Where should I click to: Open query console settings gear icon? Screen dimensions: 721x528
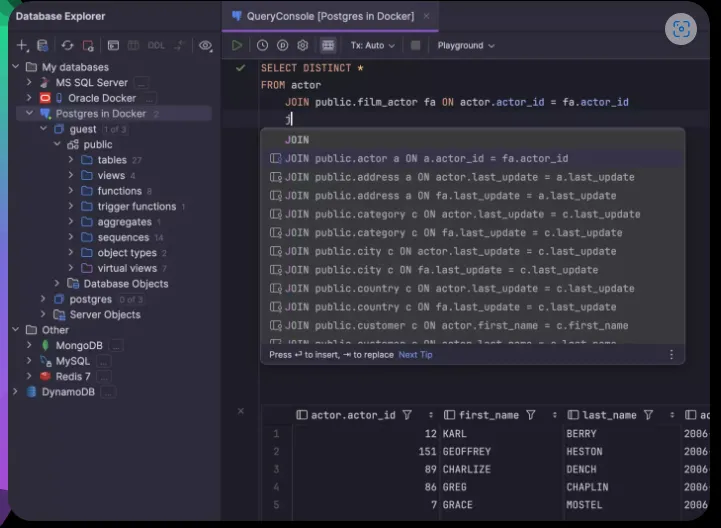(303, 46)
